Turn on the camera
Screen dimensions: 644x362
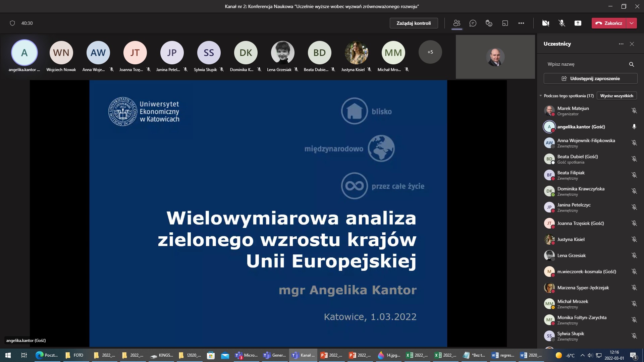546,23
